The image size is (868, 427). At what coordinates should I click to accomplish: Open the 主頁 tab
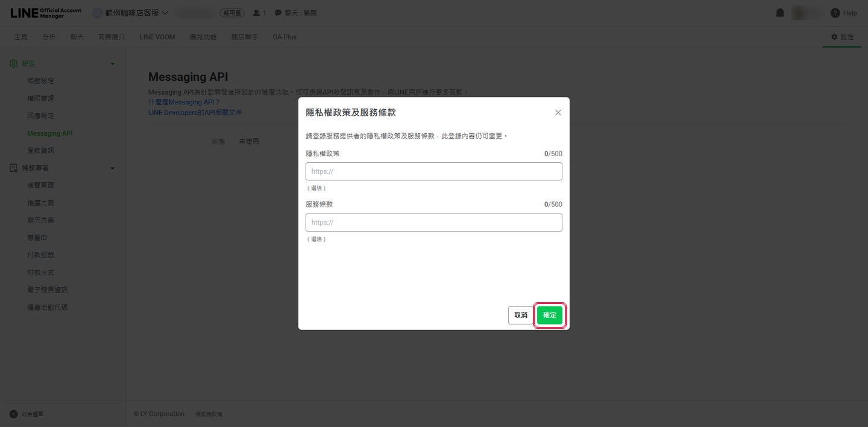pyautogui.click(x=21, y=37)
